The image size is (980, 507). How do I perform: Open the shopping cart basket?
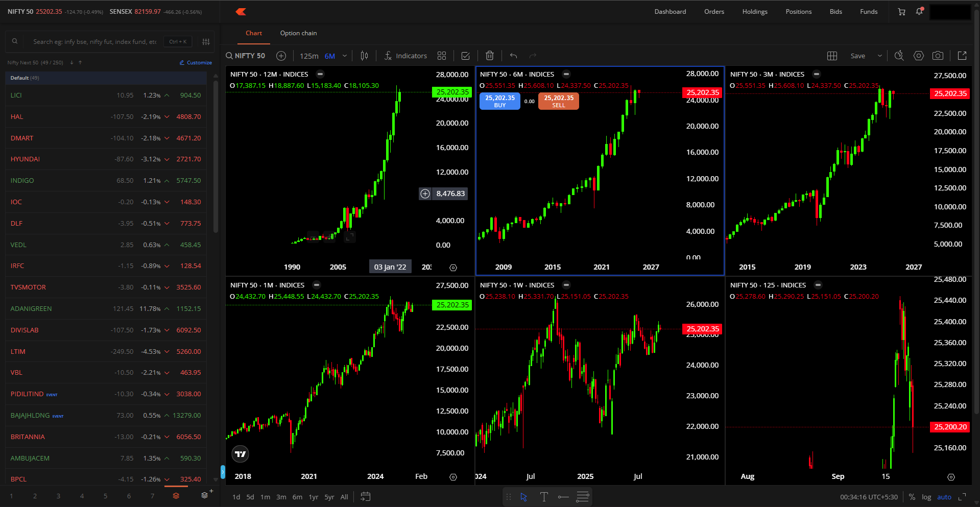(x=901, y=12)
